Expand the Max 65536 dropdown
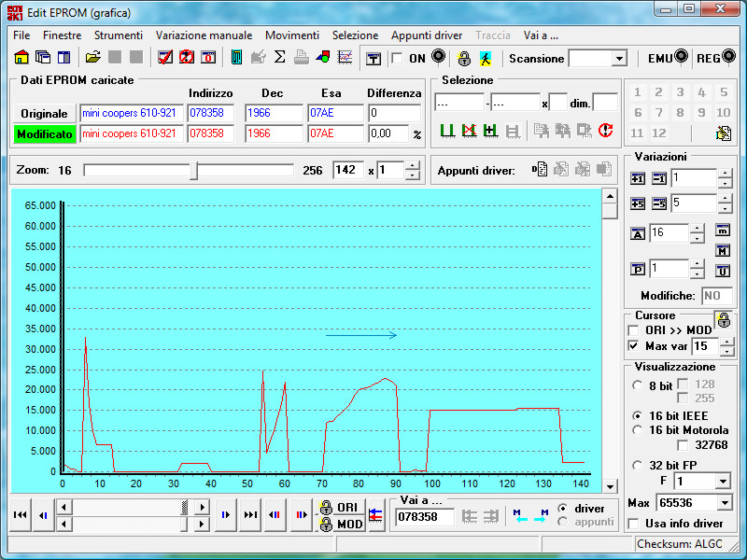Viewport: 747px width, 560px height. [724, 503]
